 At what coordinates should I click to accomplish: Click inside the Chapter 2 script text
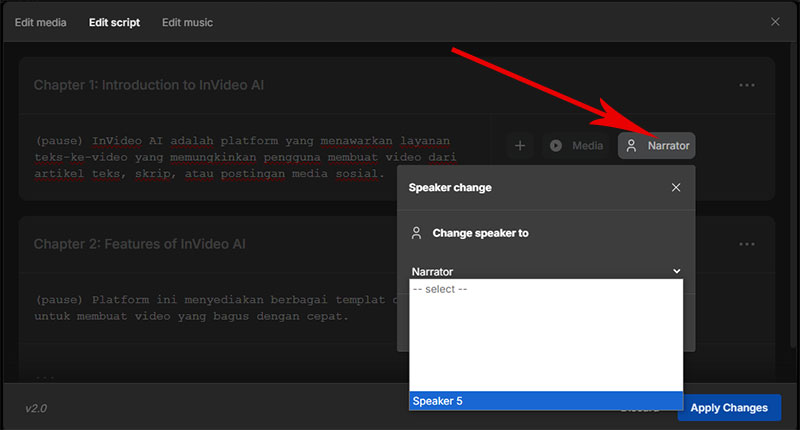[x=200, y=308]
